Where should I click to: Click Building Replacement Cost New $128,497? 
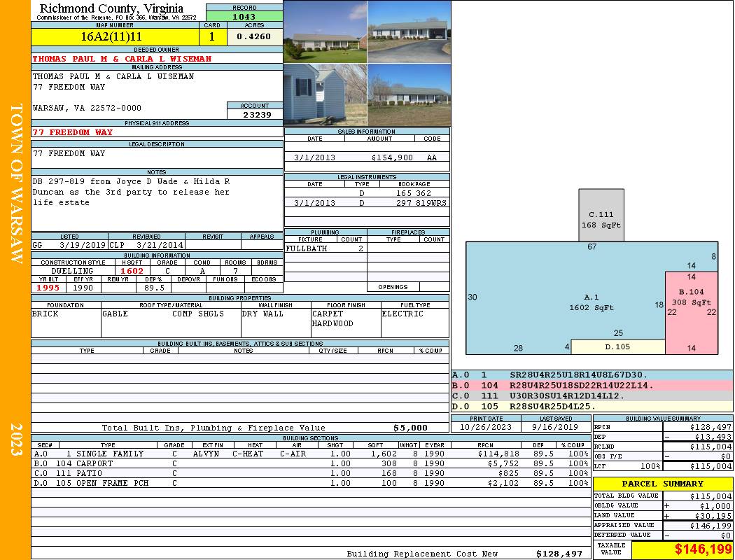[559, 554]
